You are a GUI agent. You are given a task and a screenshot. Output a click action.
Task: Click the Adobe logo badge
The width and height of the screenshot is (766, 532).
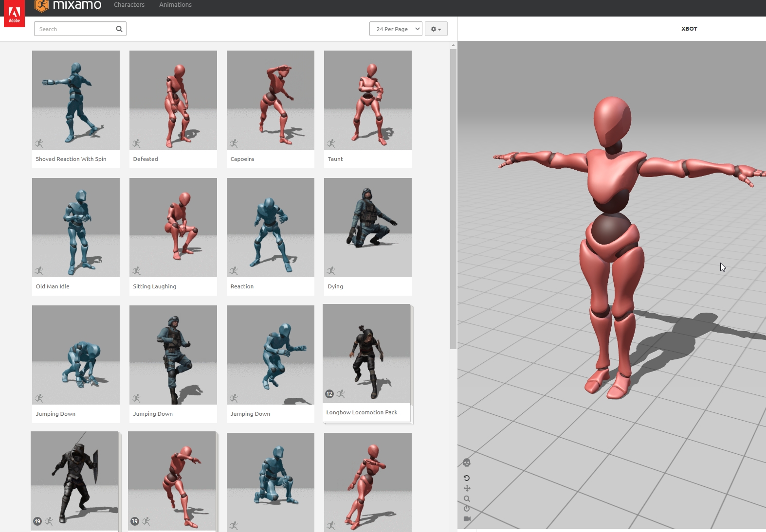[x=14, y=13]
